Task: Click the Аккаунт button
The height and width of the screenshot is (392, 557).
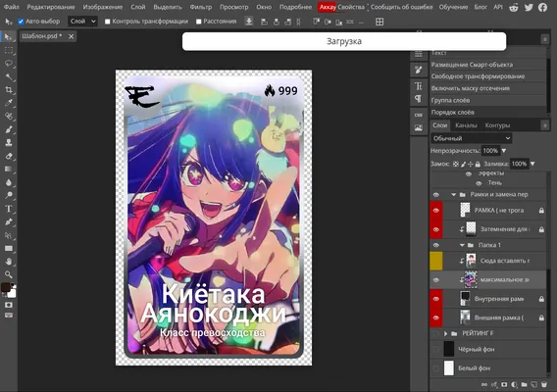Action: coord(328,7)
